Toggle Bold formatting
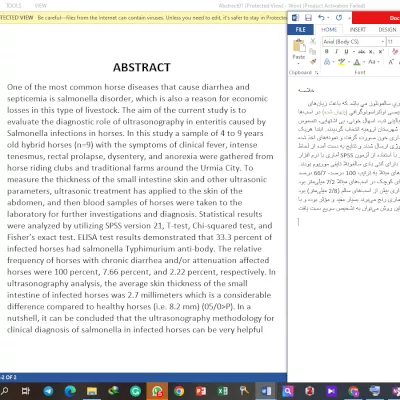 [327, 52]
